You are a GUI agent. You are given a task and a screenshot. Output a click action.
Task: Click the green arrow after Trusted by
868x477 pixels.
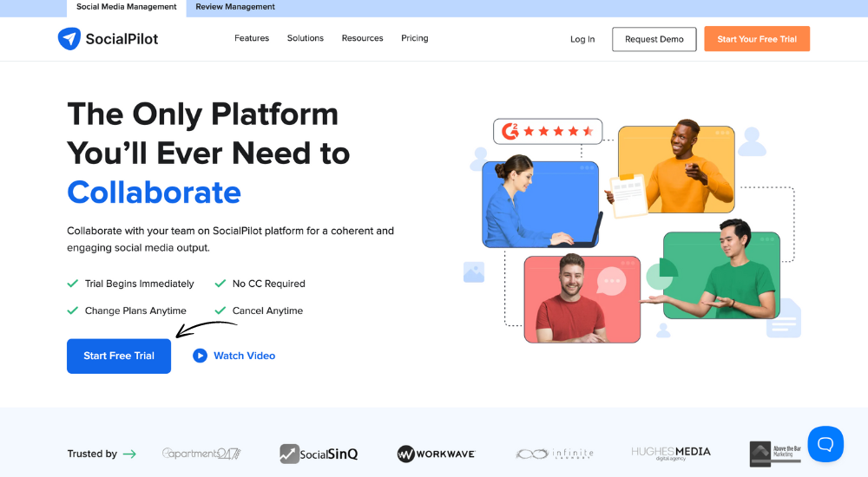pos(129,454)
